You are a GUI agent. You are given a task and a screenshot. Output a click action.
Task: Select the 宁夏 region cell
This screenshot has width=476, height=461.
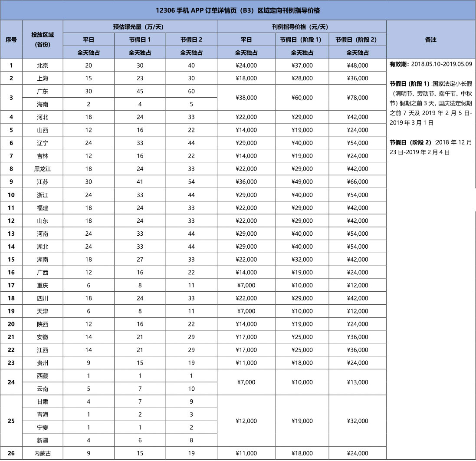point(43,427)
